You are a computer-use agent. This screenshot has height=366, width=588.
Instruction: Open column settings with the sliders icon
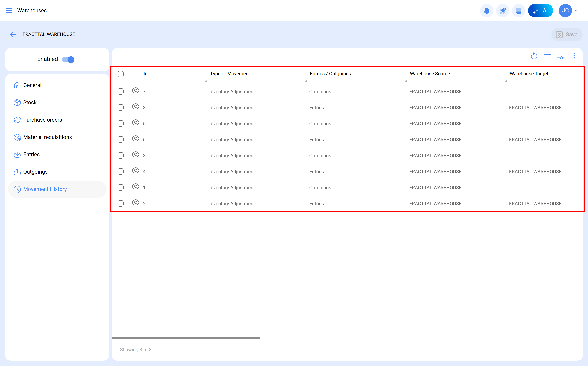pos(561,56)
